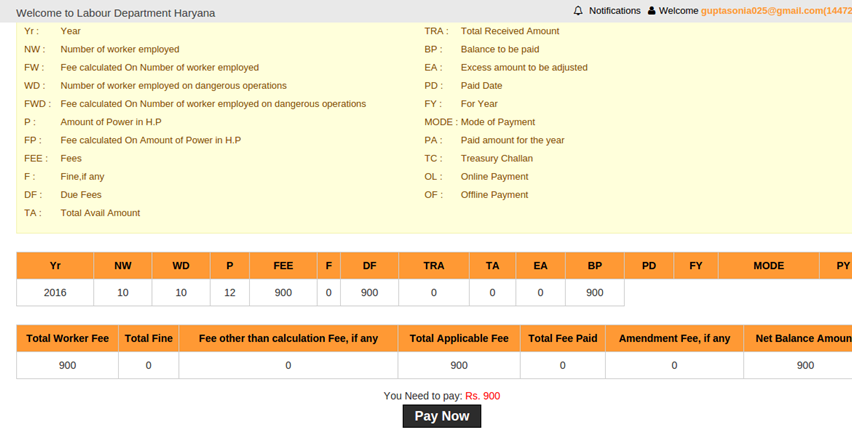
Task: Click the Notifications bell icon
Action: coord(578,11)
